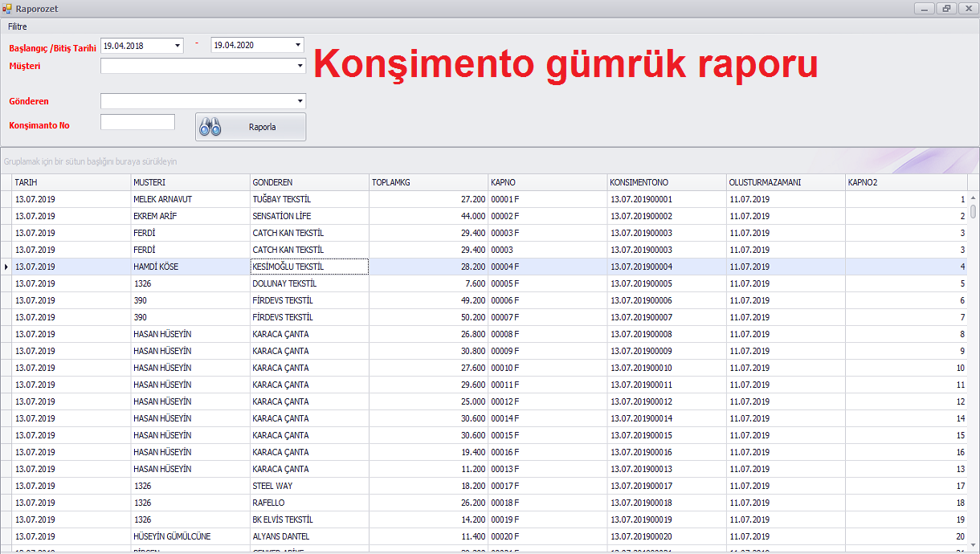Sort by TARIH column header
Viewport: 980px width, 554px height.
tap(71, 182)
